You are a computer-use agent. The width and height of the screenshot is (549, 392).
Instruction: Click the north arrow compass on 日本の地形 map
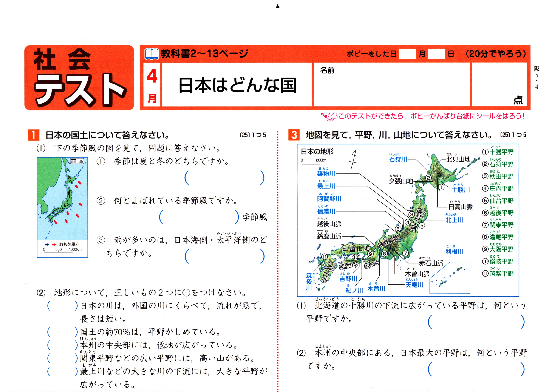[354, 159]
